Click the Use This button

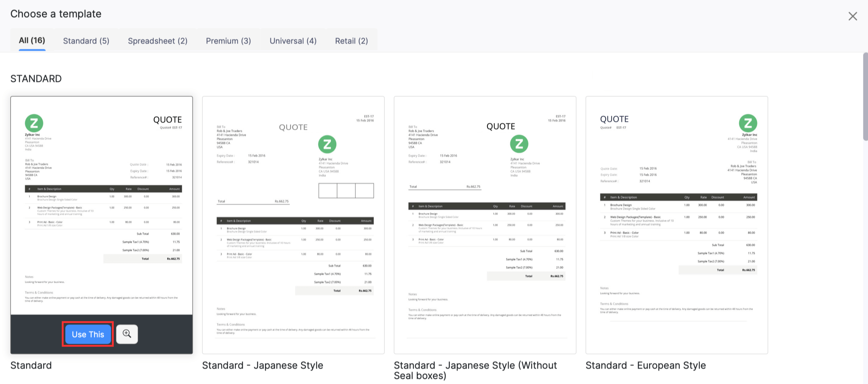point(88,334)
